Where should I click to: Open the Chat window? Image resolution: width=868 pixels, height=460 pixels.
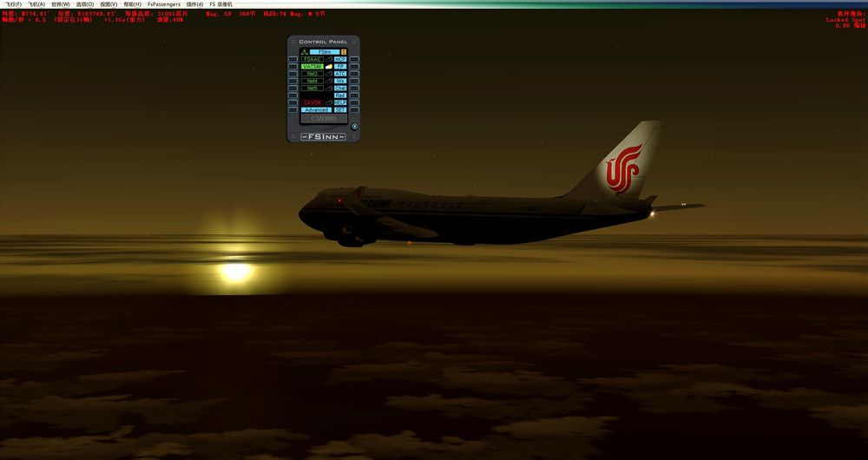(x=340, y=88)
